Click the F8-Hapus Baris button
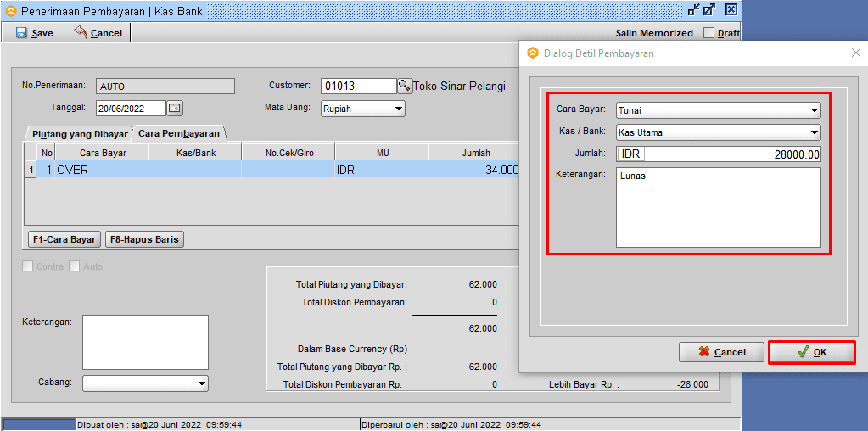 (x=144, y=239)
